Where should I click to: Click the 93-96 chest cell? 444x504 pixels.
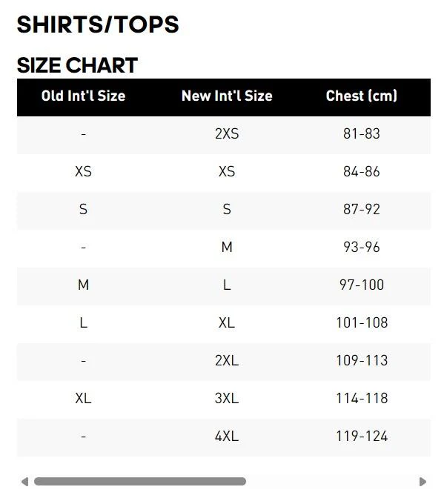[x=362, y=247]
